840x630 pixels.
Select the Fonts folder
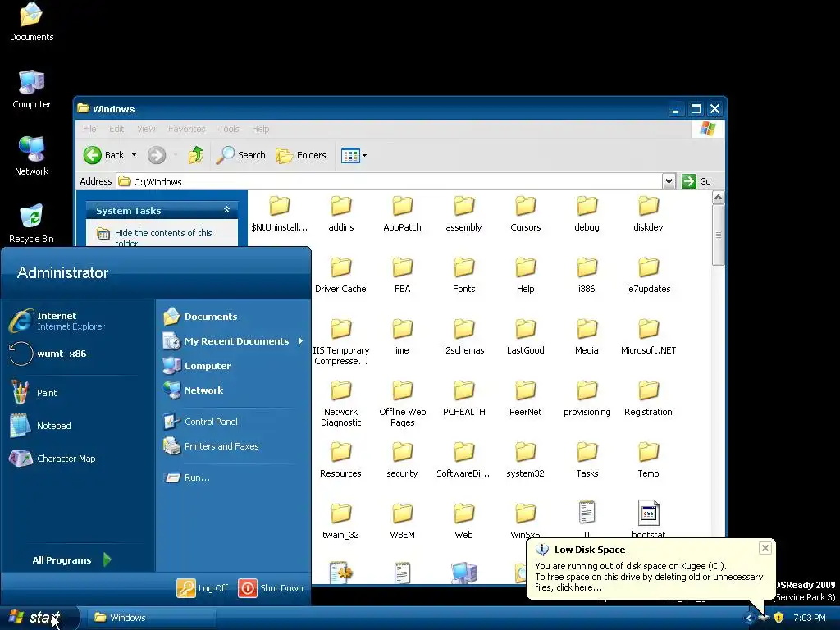pos(464,275)
